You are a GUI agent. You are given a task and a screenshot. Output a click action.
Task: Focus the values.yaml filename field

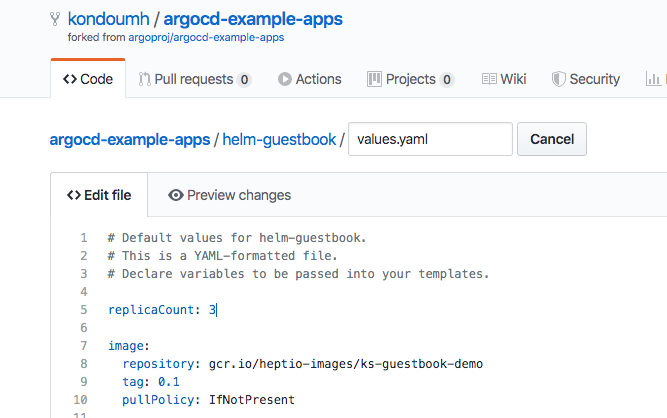pyautogui.click(x=430, y=139)
